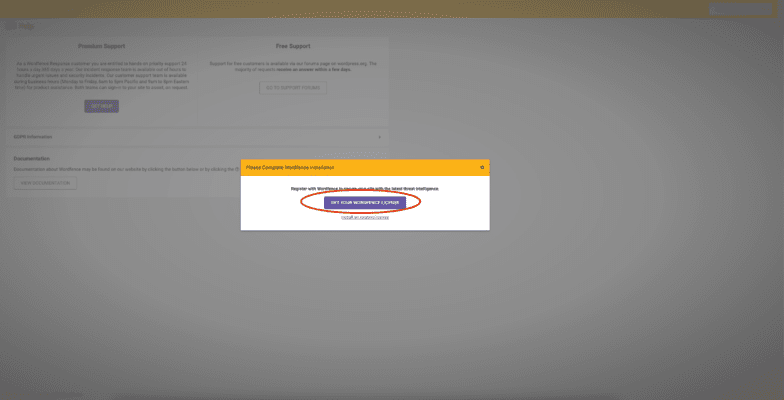Viewport: 784px width, 400px height.
Task: Click Get Your Wordfence License button
Action: tap(364, 202)
